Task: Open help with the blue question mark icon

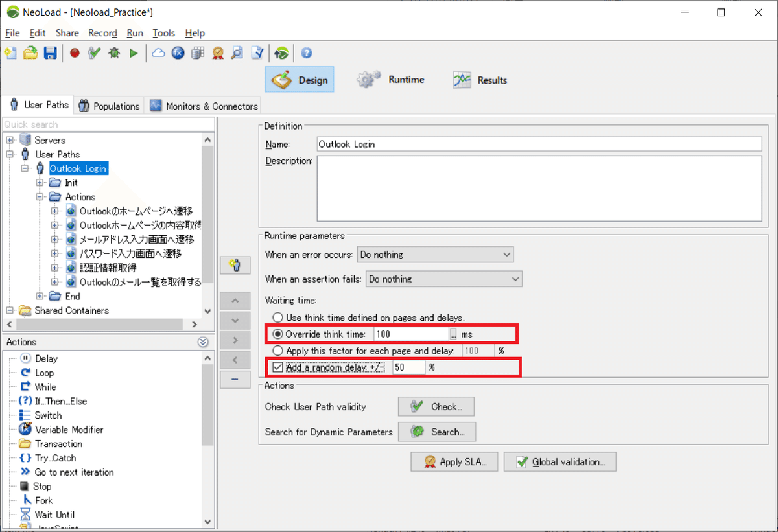Action: tap(307, 53)
